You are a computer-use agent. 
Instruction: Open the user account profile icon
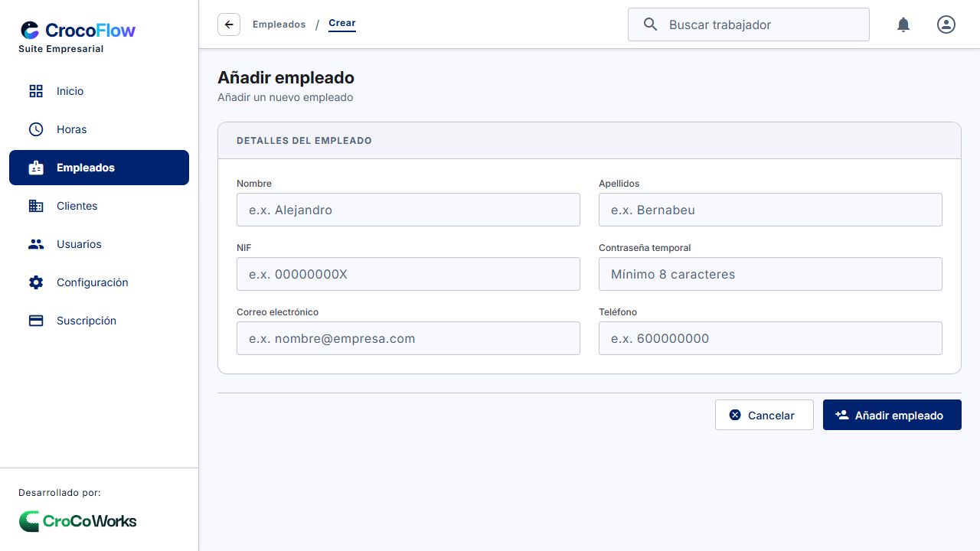coord(946,24)
